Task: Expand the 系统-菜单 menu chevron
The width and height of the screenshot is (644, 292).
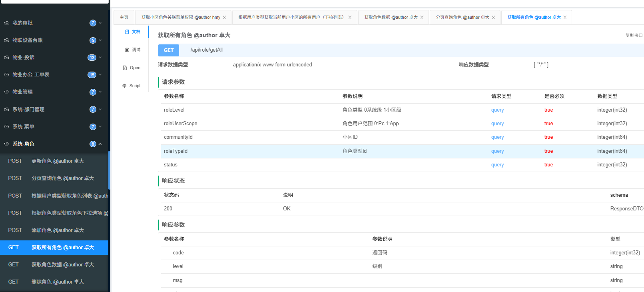Action: 100,127
